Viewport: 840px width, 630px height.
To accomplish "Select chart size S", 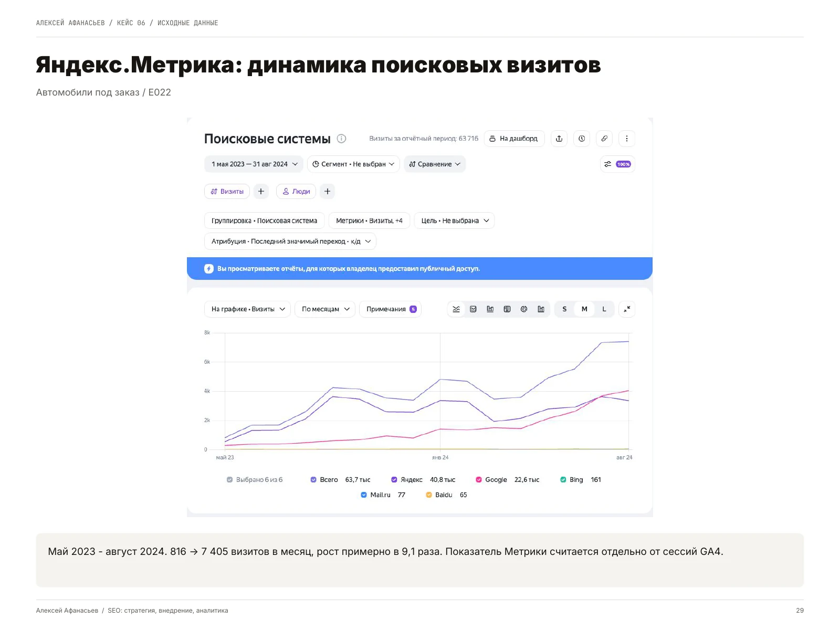I will coord(564,309).
